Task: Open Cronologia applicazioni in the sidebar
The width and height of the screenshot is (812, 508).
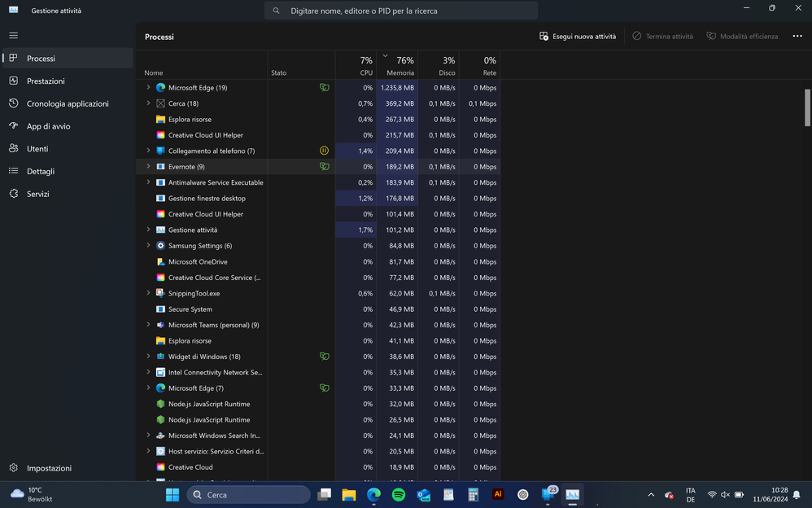Action: tap(68, 103)
